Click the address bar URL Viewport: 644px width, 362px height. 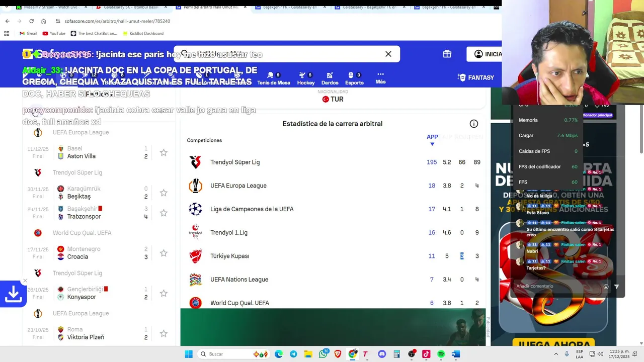[x=117, y=21]
